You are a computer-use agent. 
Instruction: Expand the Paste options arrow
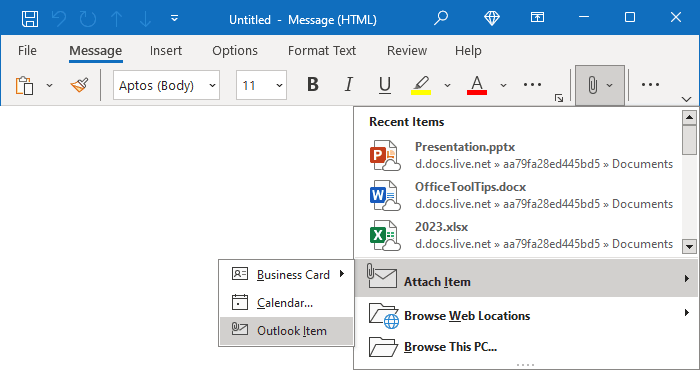(49, 85)
